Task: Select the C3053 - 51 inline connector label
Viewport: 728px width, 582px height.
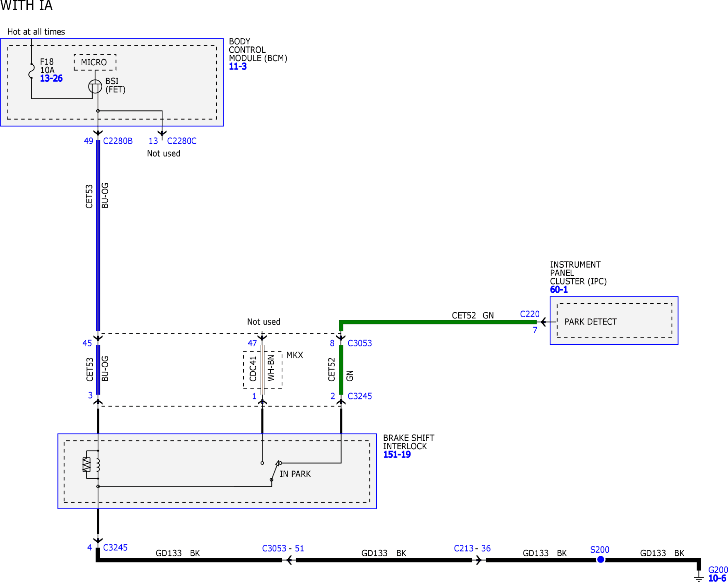Action: (283, 548)
